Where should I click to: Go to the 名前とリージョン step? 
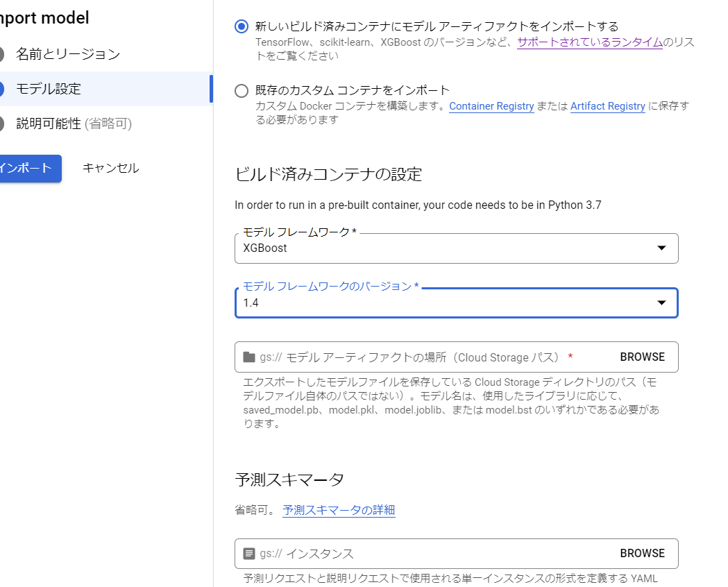click(x=68, y=54)
